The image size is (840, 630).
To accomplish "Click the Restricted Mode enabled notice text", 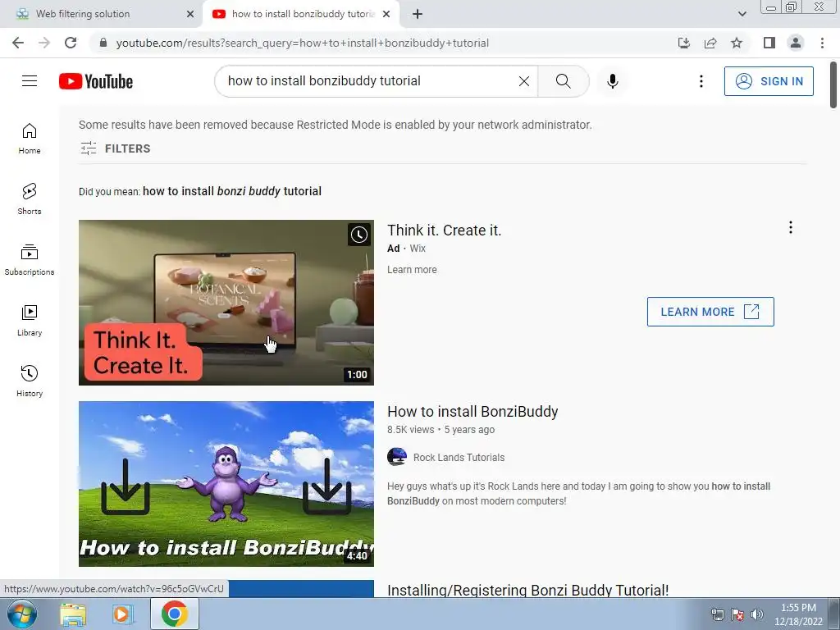I will [336, 125].
